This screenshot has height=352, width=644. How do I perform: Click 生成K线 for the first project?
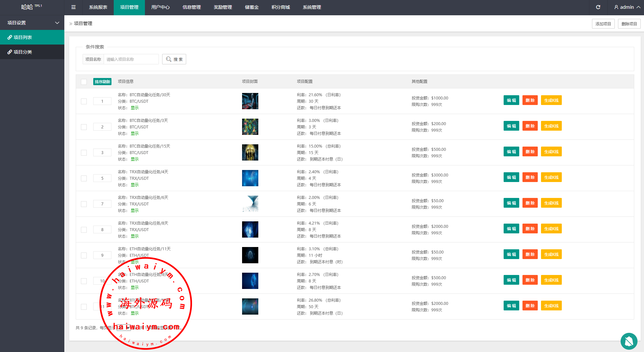click(x=551, y=100)
